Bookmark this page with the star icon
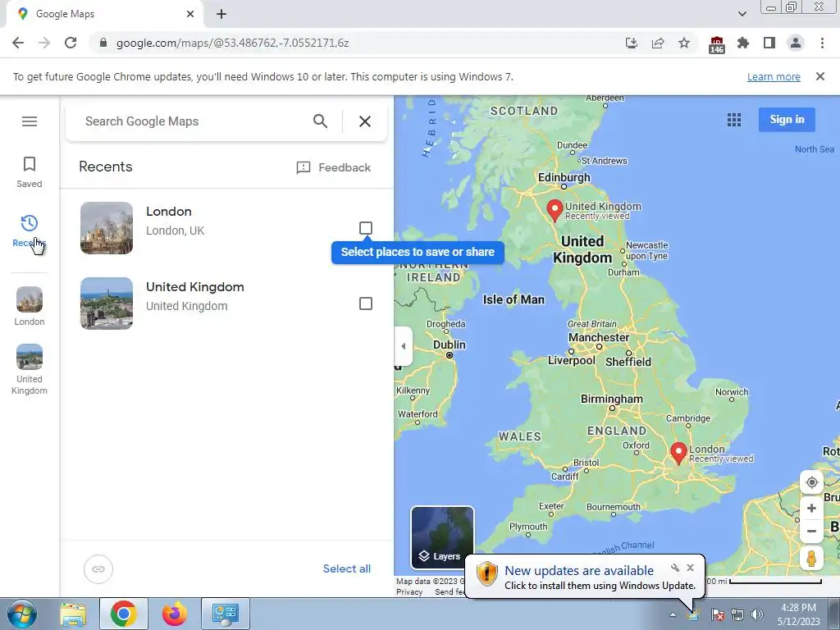Image resolution: width=840 pixels, height=630 pixels. (x=684, y=43)
